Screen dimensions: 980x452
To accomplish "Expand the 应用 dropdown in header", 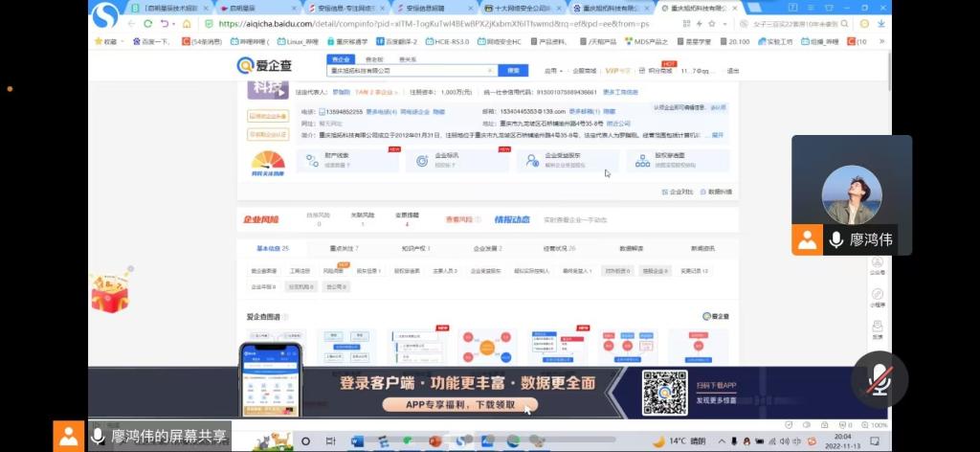I will point(553,71).
